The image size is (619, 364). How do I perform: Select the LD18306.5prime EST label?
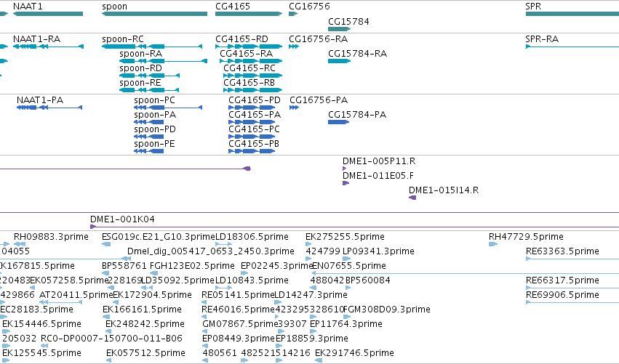[x=252, y=237]
